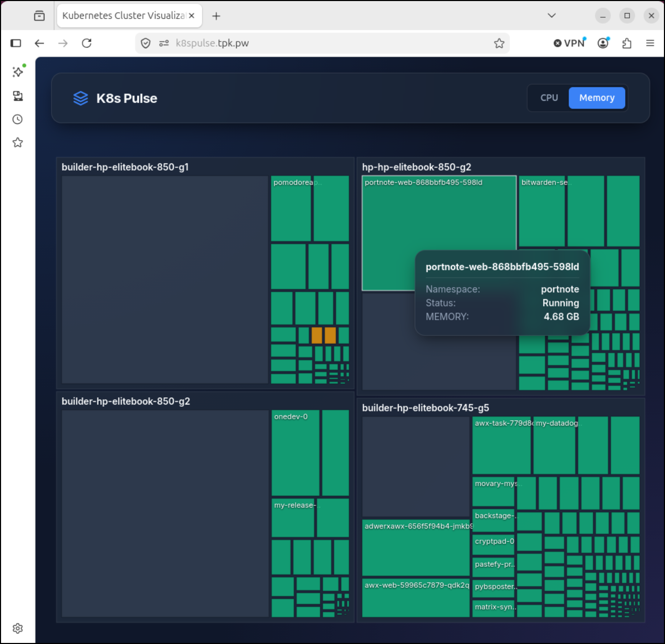Viewport: 665px width, 644px height.
Task: Click the free capacity block in builder-hp-elitebook-850-g2
Action: tap(165, 513)
